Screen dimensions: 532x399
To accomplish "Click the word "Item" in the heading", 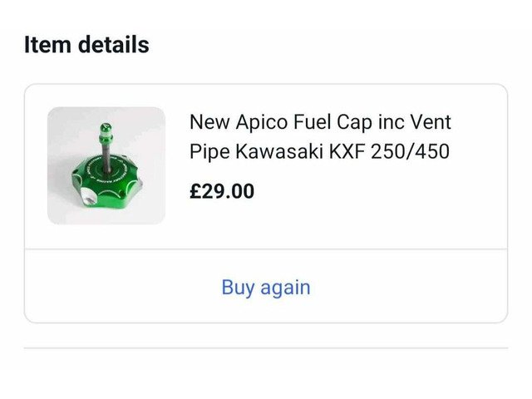I will click(48, 44).
